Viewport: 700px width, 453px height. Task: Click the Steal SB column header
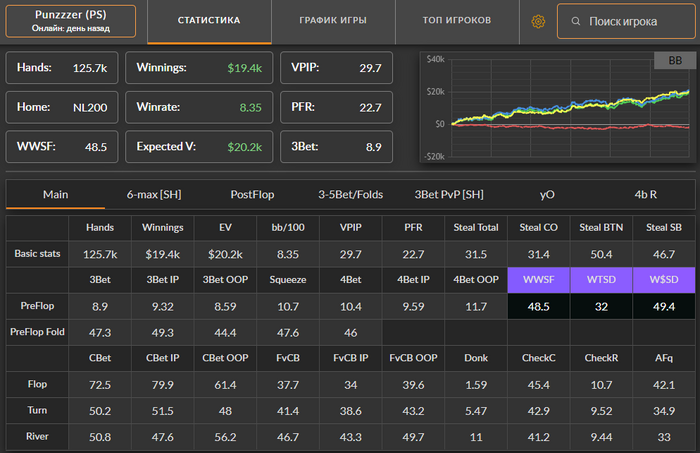664,228
